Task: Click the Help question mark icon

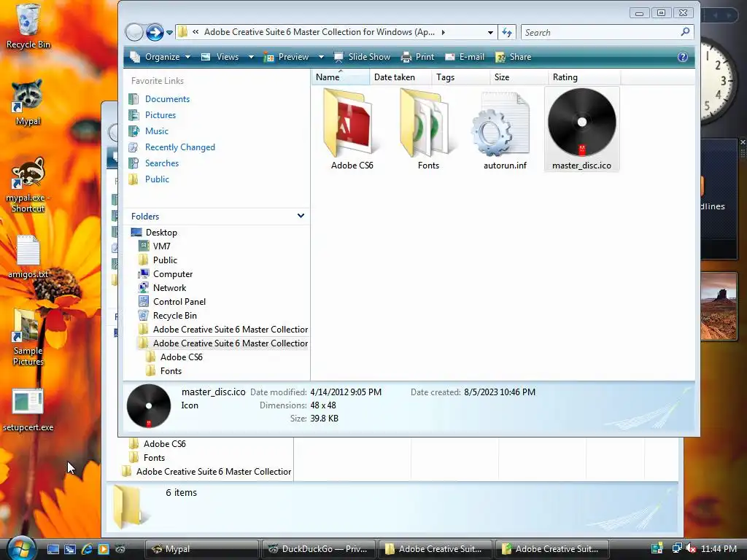Action: [682, 57]
